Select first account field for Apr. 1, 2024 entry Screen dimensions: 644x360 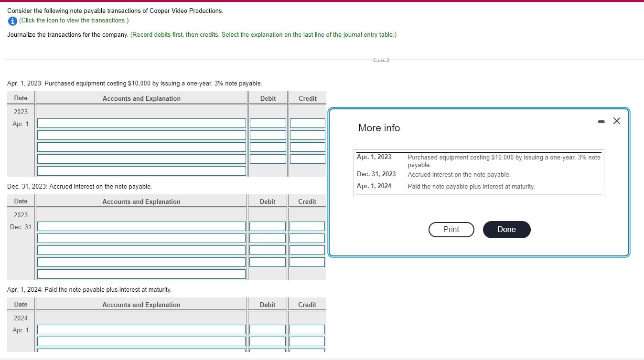point(141,329)
